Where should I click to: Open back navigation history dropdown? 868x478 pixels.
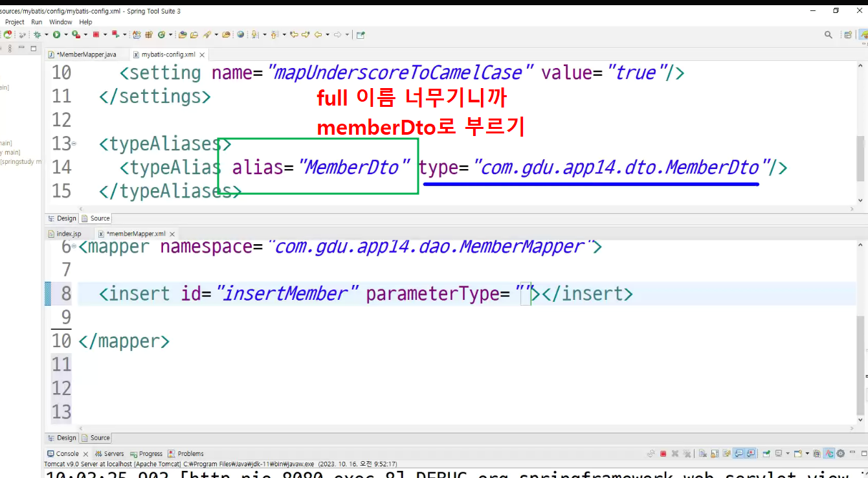(x=328, y=34)
